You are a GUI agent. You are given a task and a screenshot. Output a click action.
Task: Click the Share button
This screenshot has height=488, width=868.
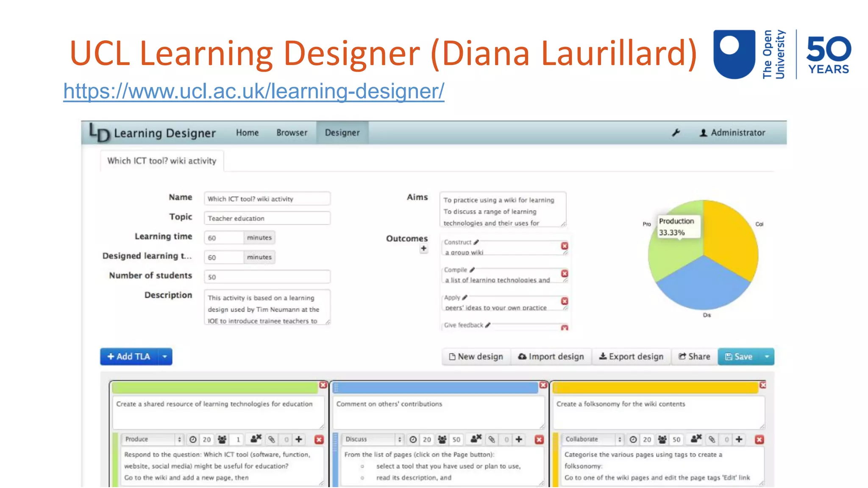694,357
